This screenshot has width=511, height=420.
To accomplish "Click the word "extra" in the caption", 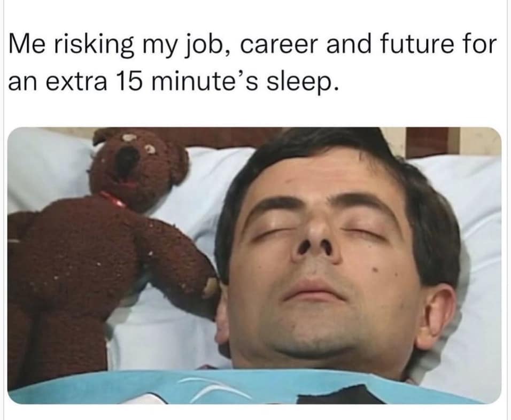I will pyautogui.click(x=77, y=81).
